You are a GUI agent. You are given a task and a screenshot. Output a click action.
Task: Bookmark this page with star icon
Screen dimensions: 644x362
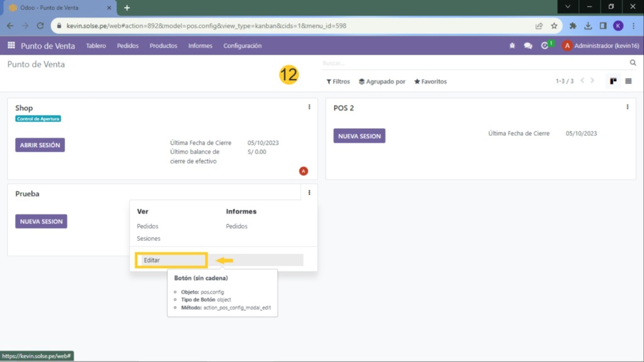coord(554,26)
